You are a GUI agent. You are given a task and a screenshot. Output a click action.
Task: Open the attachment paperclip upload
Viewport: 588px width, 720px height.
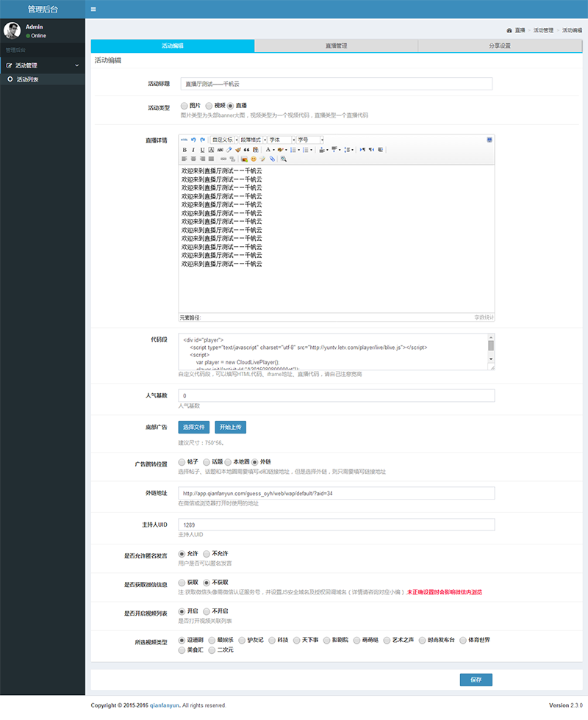(x=272, y=159)
